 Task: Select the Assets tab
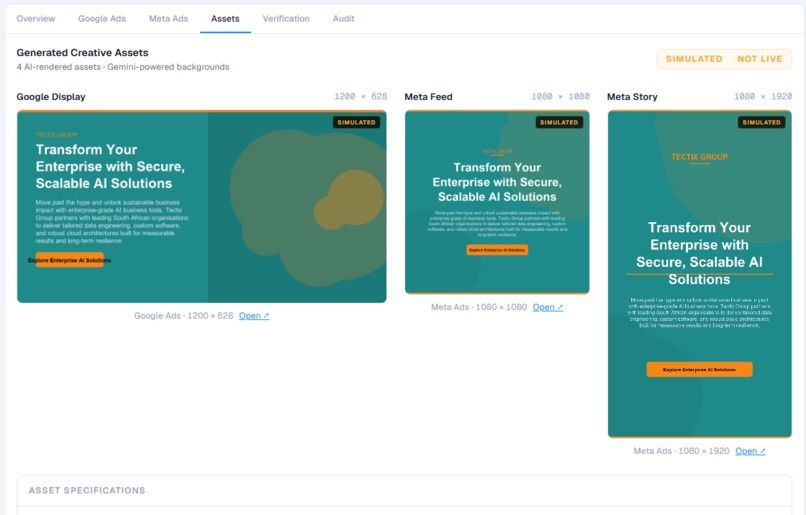click(225, 19)
